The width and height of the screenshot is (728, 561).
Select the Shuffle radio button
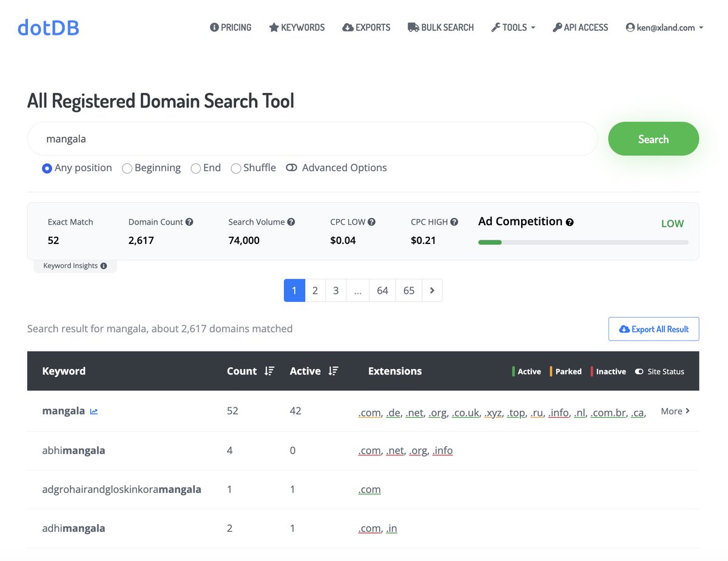236,168
